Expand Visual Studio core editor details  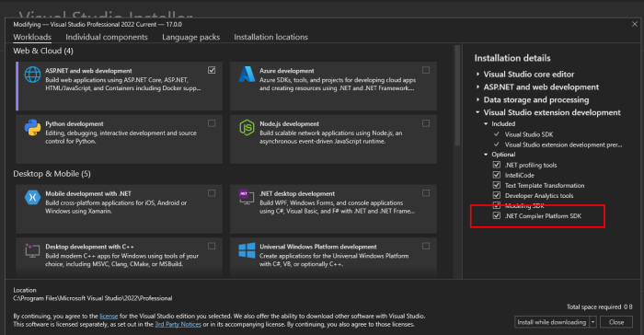click(477, 75)
